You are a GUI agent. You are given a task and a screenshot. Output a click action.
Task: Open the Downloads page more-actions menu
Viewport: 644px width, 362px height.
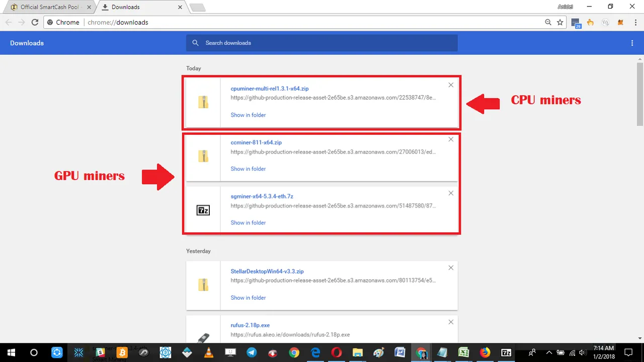[x=632, y=43]
